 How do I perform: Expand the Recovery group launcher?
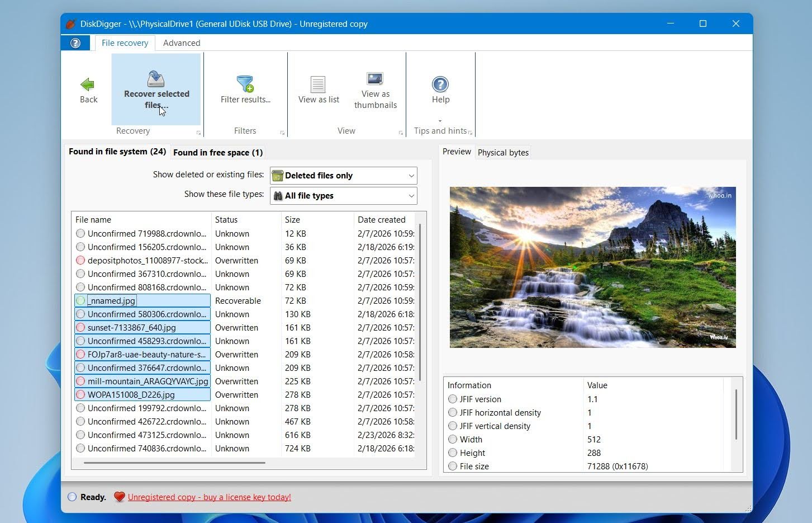(198, 133)
